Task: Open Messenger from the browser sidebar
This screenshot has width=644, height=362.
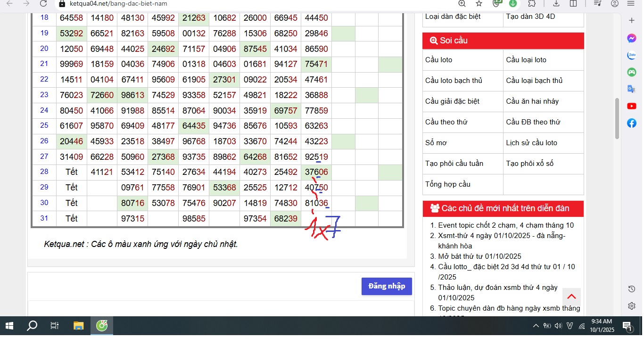Action: tap(632, 39)
